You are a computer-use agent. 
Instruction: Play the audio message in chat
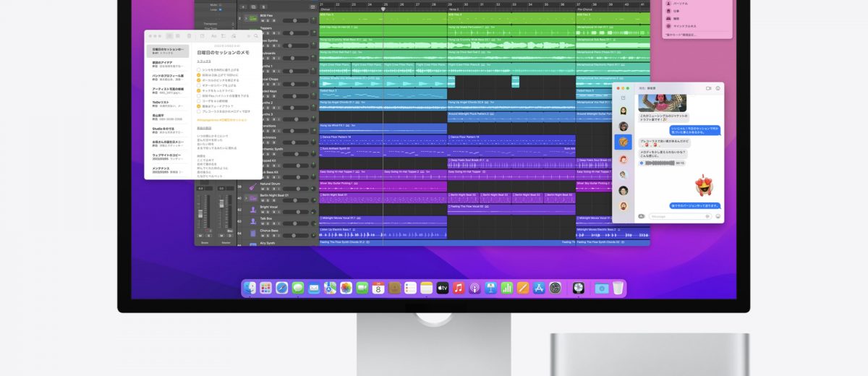642,163
